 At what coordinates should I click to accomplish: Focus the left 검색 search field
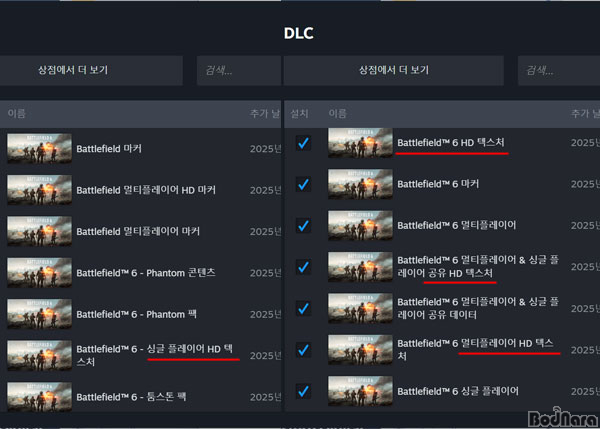point(239,70)
